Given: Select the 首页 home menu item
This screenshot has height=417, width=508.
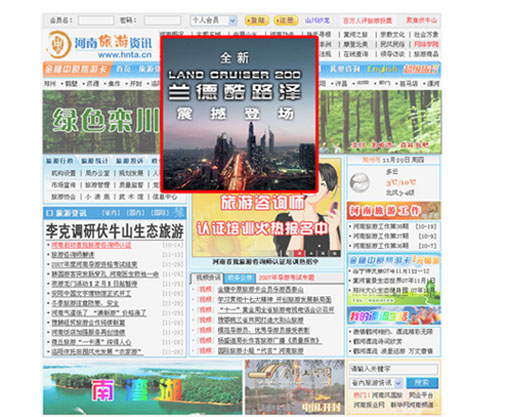Looking at the screenshot, I should point(123,69).
